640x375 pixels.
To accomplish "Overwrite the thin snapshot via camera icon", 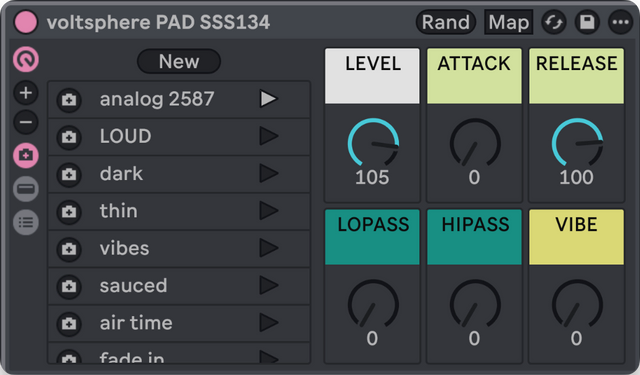I will pyautogui.click(x=69, y=212).
